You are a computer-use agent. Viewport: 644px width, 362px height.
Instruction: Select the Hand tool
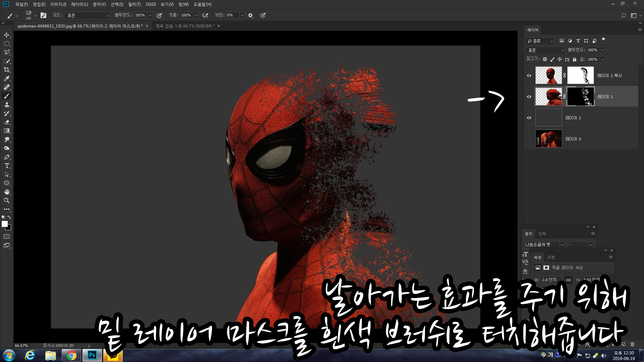pos(7,192)
